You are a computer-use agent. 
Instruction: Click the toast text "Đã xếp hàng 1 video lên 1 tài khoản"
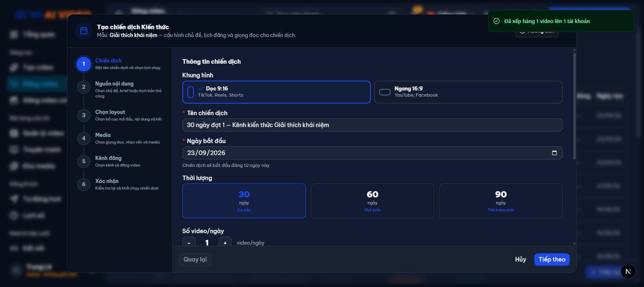[x=547, y=21]
